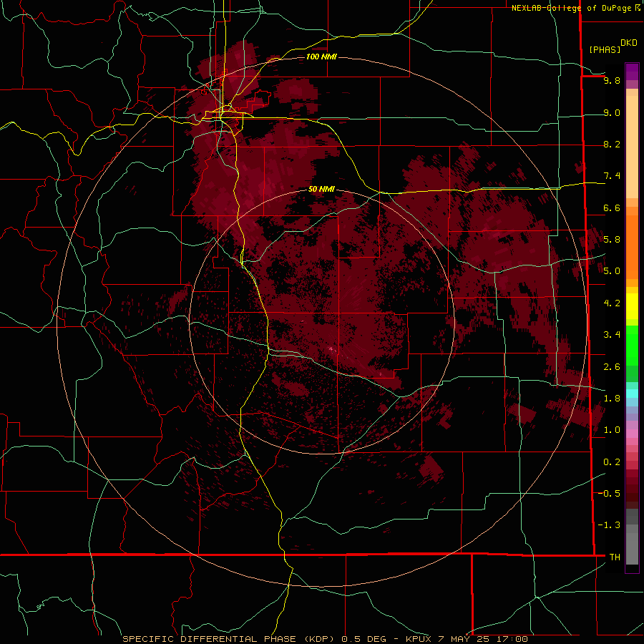Click the TH threshold label
The width and height of the screenshot is (644, 644).
pyautogui.click(x=615, y=557)
